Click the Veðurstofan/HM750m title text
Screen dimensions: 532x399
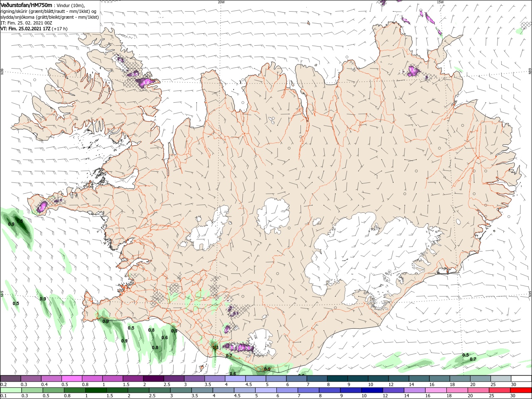pyautogui.click(x=26, y=5)
